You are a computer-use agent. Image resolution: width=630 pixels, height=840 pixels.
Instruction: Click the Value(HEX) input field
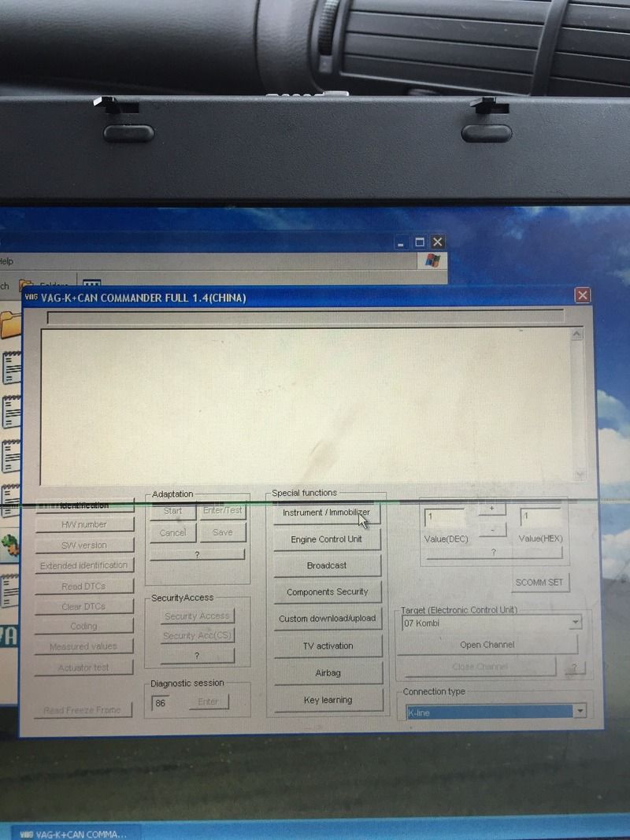(541, 517)
